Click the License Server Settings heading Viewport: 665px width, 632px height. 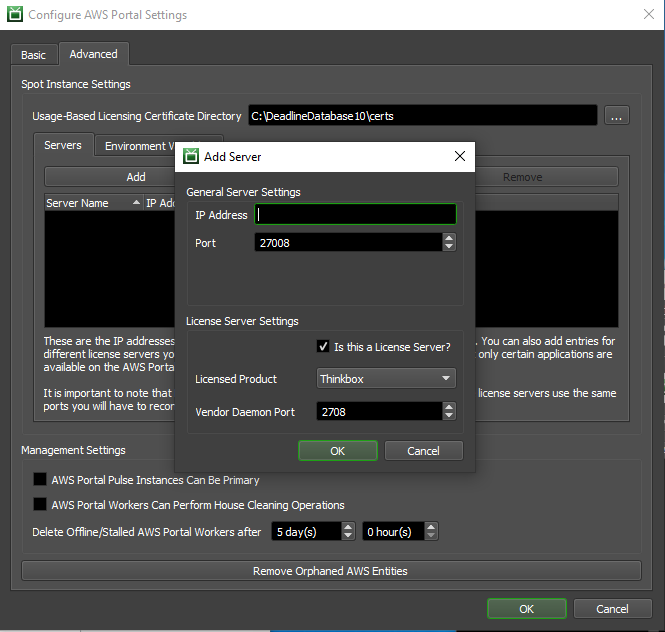[x=242, y=321]
